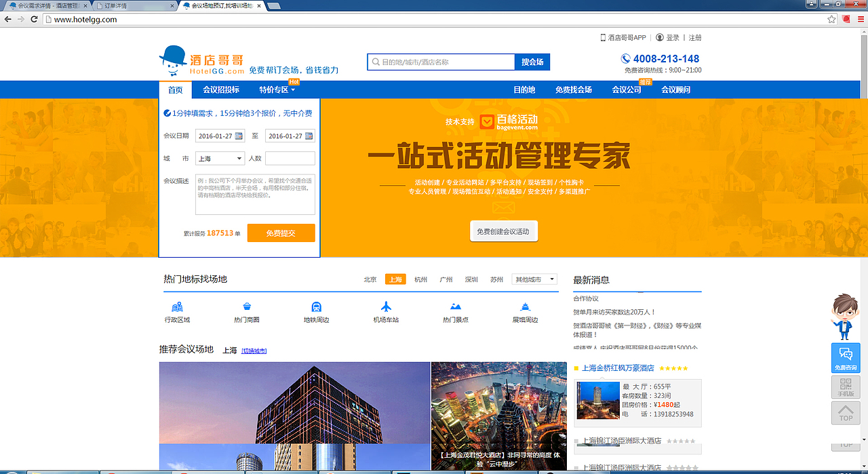The width and height of the screenshot is (868, 474).
Task: Open the 登录 login link
Action: (668, 38)
